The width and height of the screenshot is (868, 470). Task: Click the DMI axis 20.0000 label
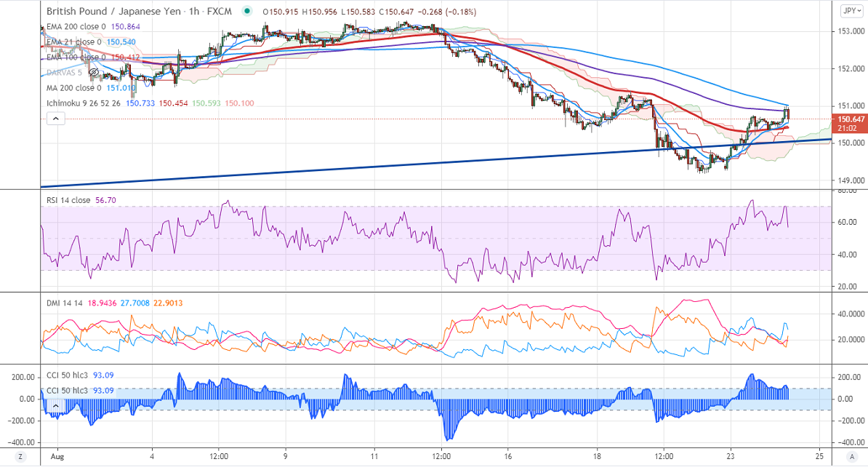851,340
